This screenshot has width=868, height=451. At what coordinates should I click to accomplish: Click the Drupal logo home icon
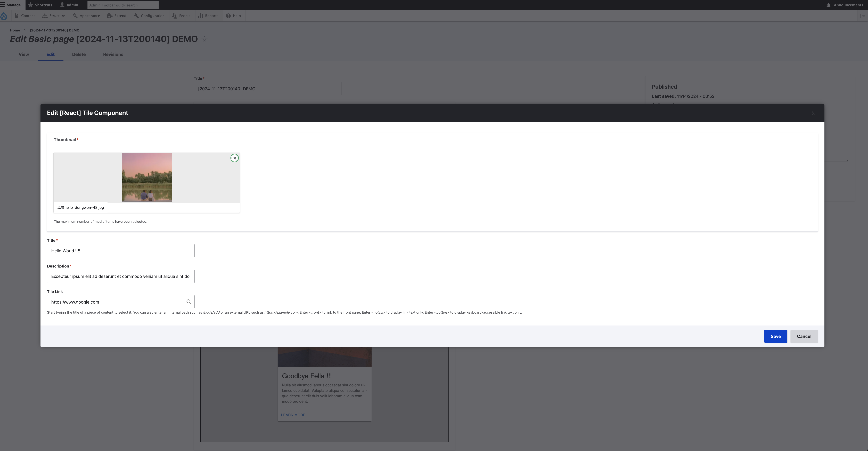[x=4, y=16]
